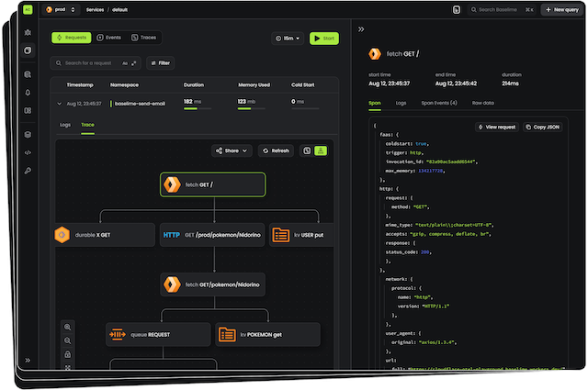Switch trace view to highlighted green layout toggle
The height and width of the screenshot is (390, 588).
pos(322,150)
